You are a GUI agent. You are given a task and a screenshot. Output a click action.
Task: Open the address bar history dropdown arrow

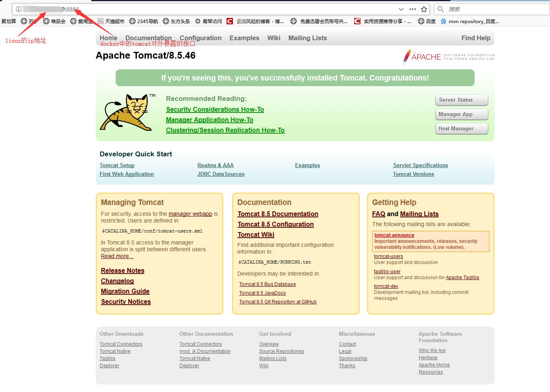click(401, 9)
